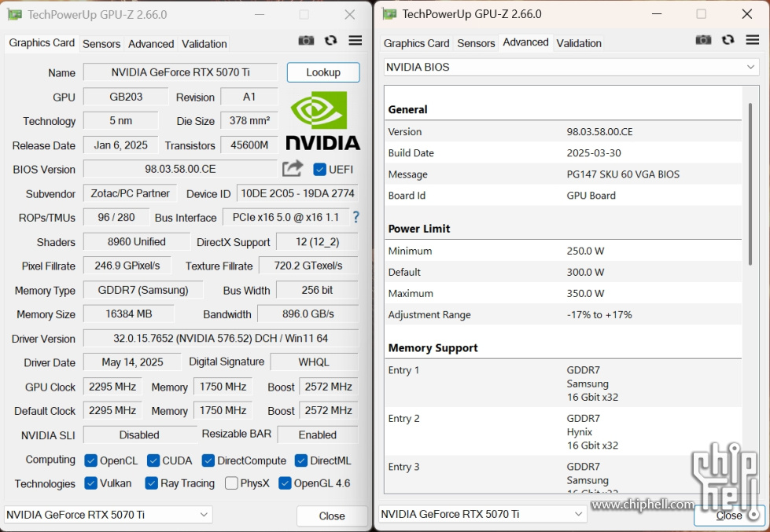The image size is (770, 532).
Task: Click the Driver Version field
Action: tap(220, 339)
